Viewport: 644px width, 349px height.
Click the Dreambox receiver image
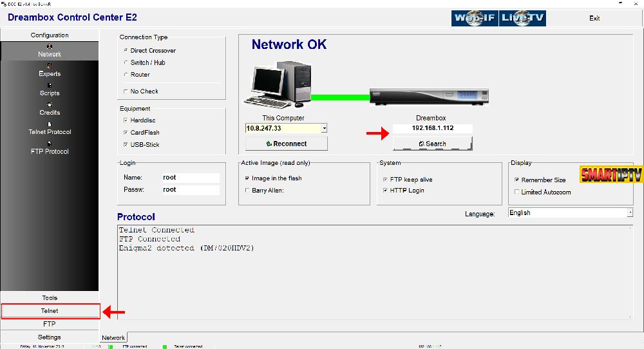[429, 97]
